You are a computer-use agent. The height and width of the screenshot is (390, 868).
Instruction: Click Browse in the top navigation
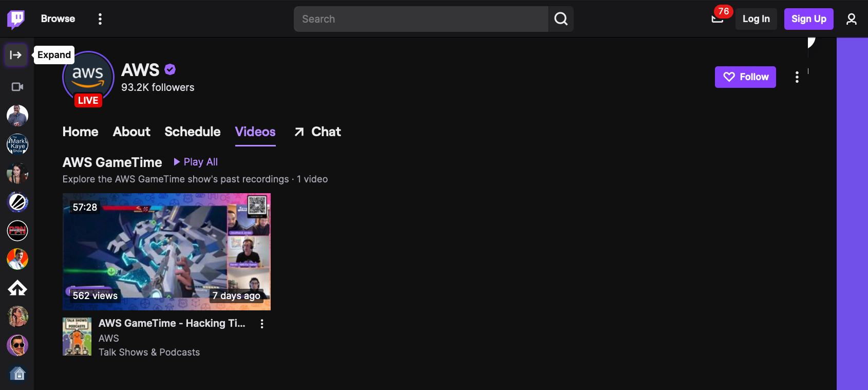point(58,19)
